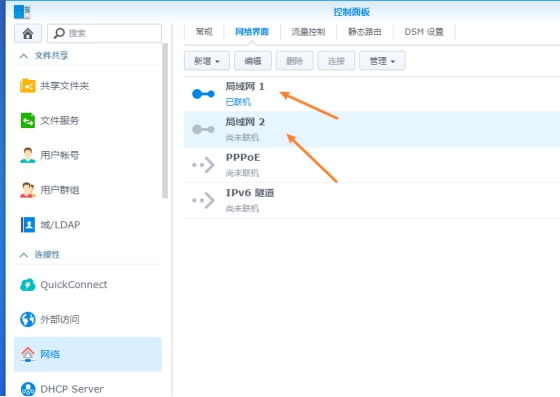
Task: Click the control panel logo icon
Action: 22,12
